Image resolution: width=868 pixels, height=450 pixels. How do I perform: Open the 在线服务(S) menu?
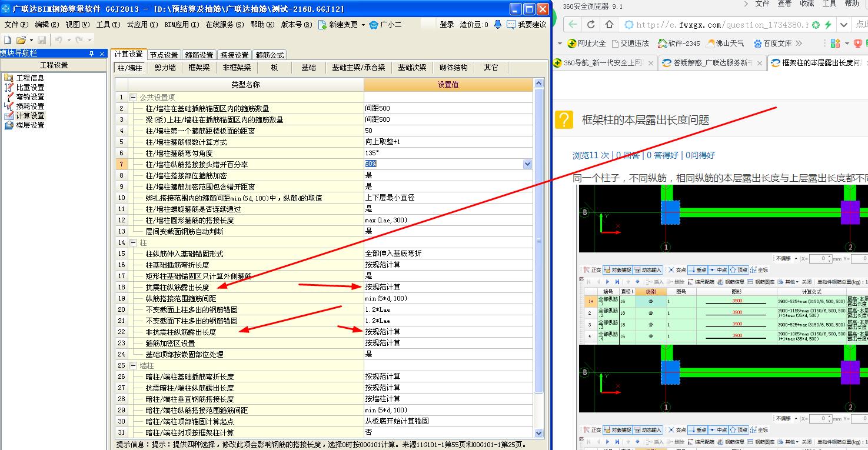tap(225, 25)
